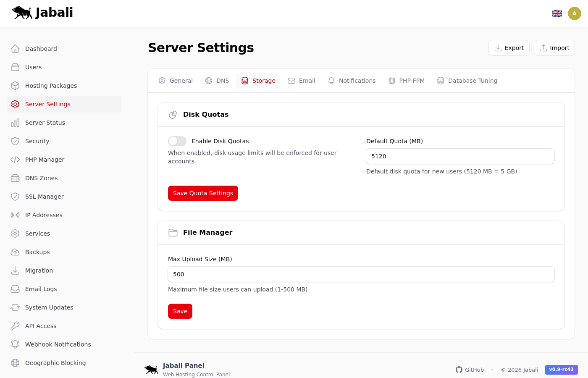588x378 pixels.
Task: Select the PHP-FPM tab
Action: (406, 81)
